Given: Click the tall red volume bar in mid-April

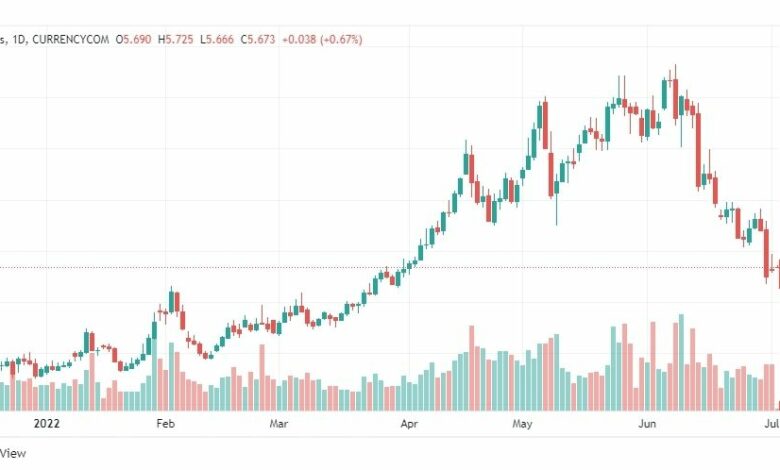Looking at the screenshot, I should (x=472, y=368).
